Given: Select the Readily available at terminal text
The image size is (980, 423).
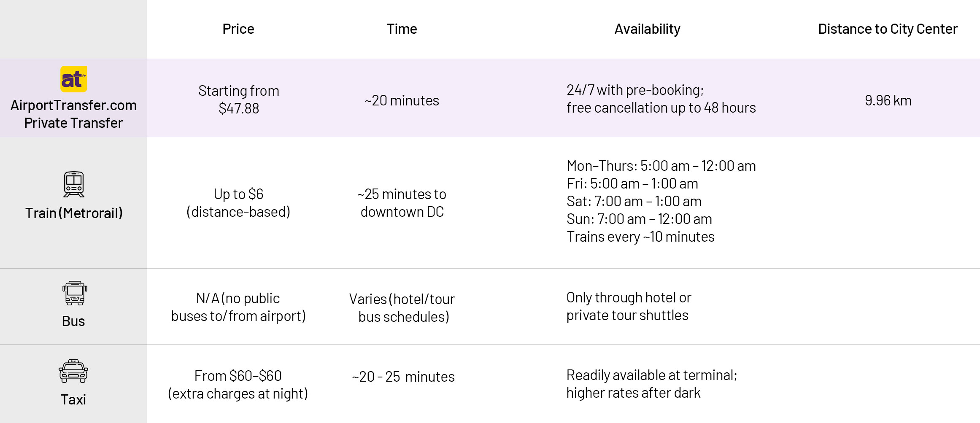Looking at the screenshot, I should (651, 375).
